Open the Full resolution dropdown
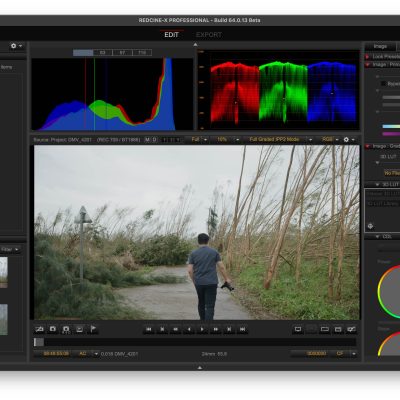400x400 pixels. 199,139
